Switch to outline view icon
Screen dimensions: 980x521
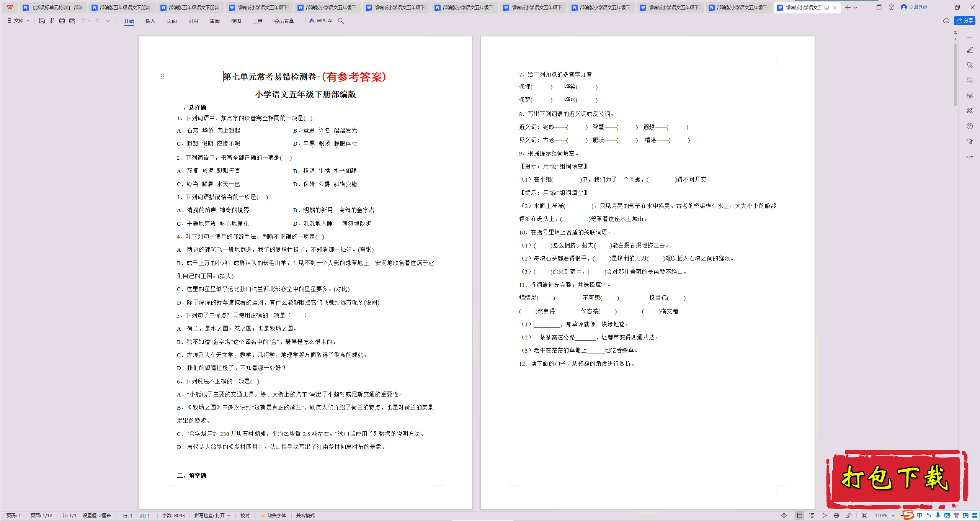coord(812,516)
